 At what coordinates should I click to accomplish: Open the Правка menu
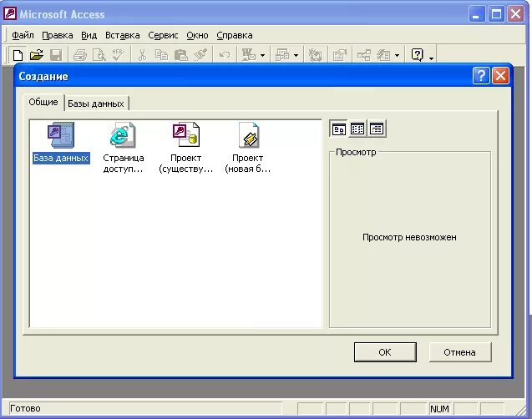pyautogui.click(x=58, y=35)
